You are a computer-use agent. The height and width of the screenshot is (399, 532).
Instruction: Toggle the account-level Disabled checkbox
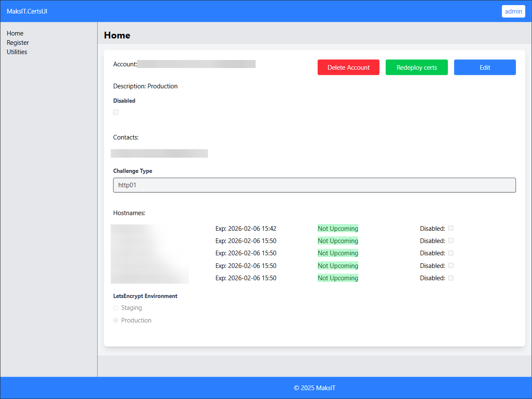click(116, 112)
